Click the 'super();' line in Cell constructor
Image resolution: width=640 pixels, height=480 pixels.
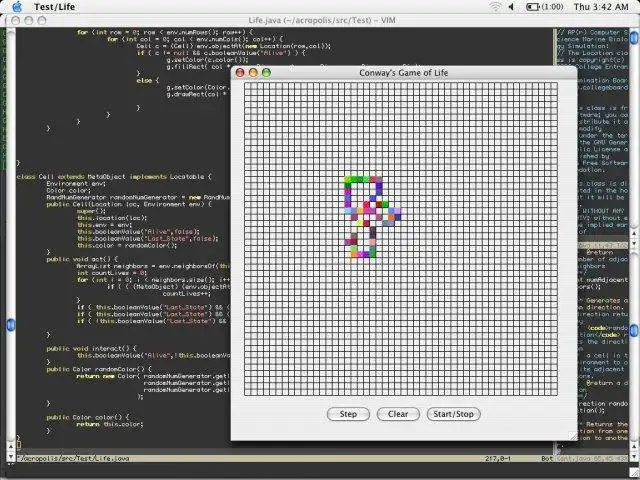[x=92, y=211]
